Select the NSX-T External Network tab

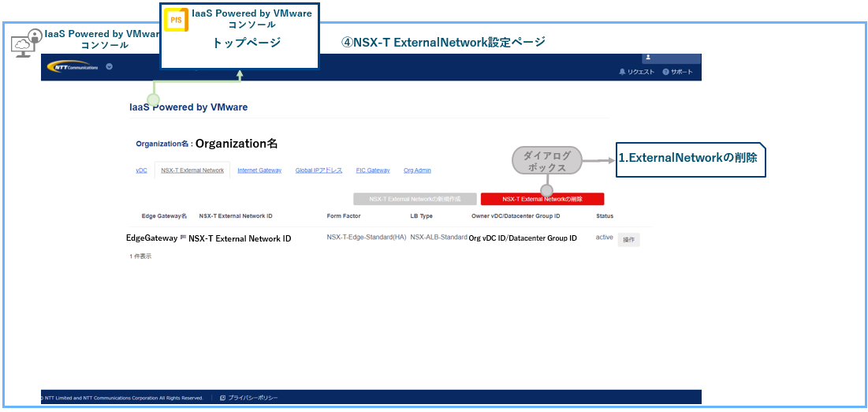click(x=192, y=170)
